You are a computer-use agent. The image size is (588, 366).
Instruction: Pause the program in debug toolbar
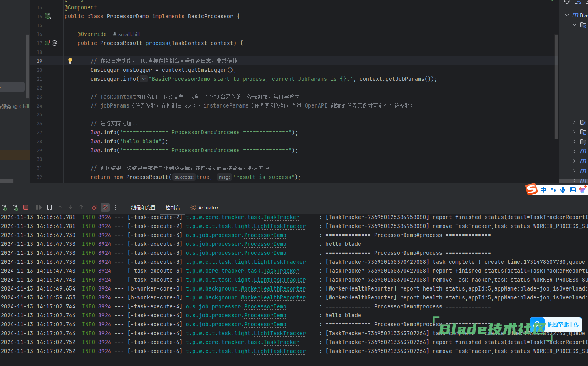(x=50, y=207)
